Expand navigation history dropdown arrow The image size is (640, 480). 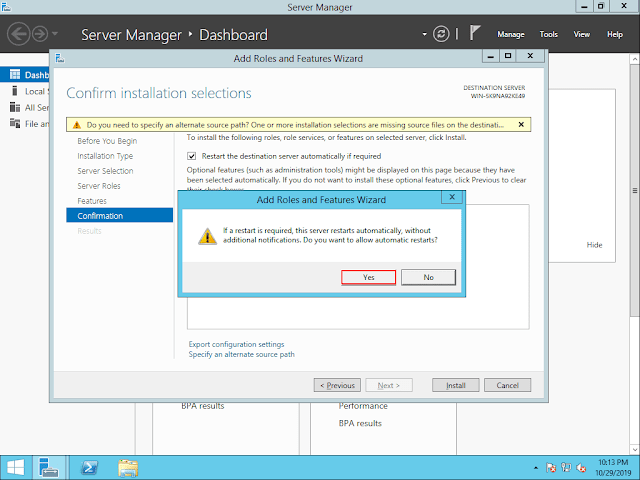[x=55, y=33]
